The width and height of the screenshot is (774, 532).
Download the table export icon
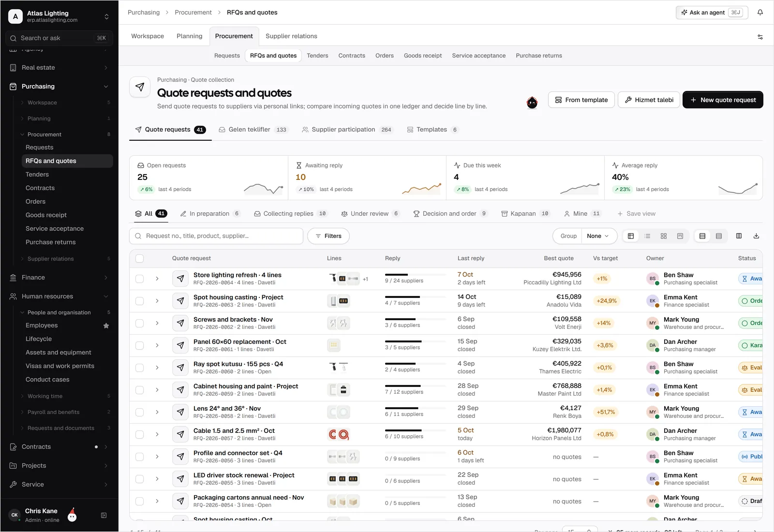pos(756,236)
